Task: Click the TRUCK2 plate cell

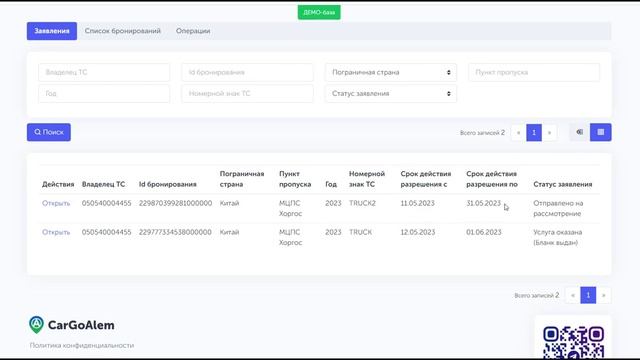Action: pyautogui.click(x=362, y=203)
